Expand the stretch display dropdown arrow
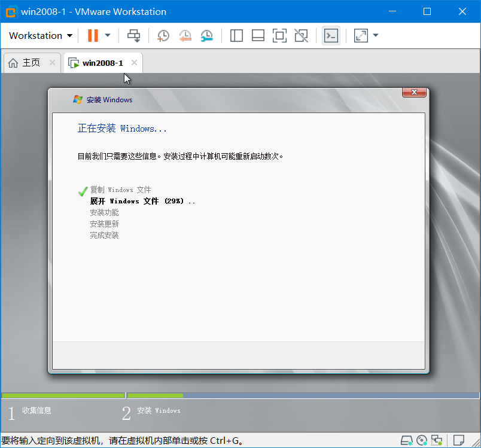 pos(376,35)
